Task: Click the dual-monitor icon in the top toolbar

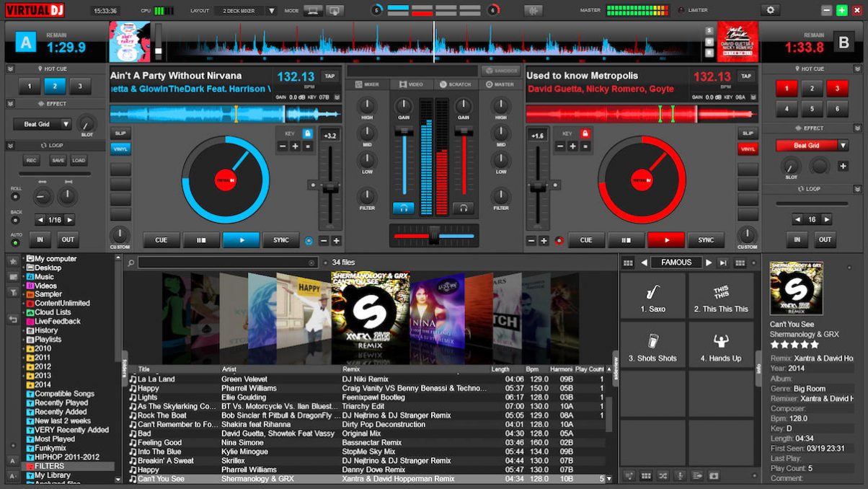Action: 334,10
